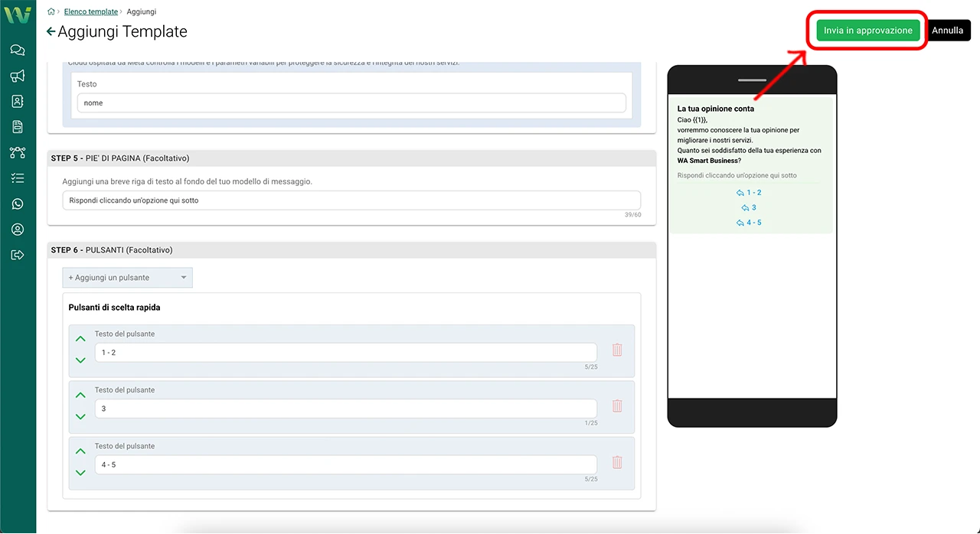Click the back arrow beside Aggiungi Template
980x534 pixels.
coord(51,31)
